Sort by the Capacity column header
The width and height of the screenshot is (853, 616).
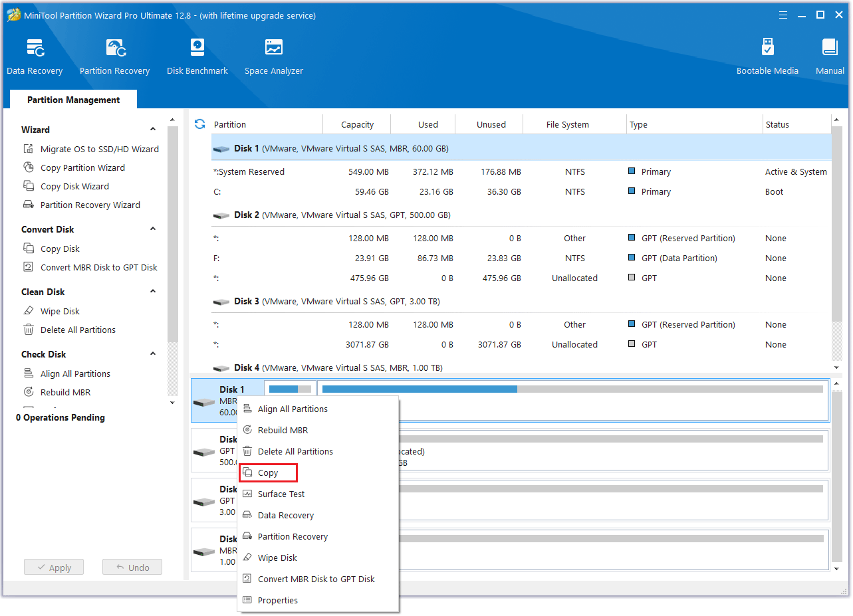coord(357,124)
